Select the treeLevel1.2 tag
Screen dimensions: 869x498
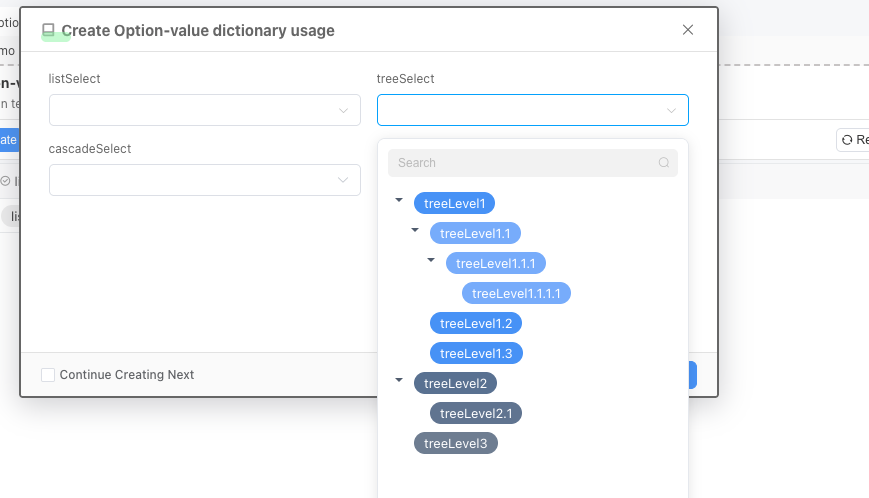[475, 323]
